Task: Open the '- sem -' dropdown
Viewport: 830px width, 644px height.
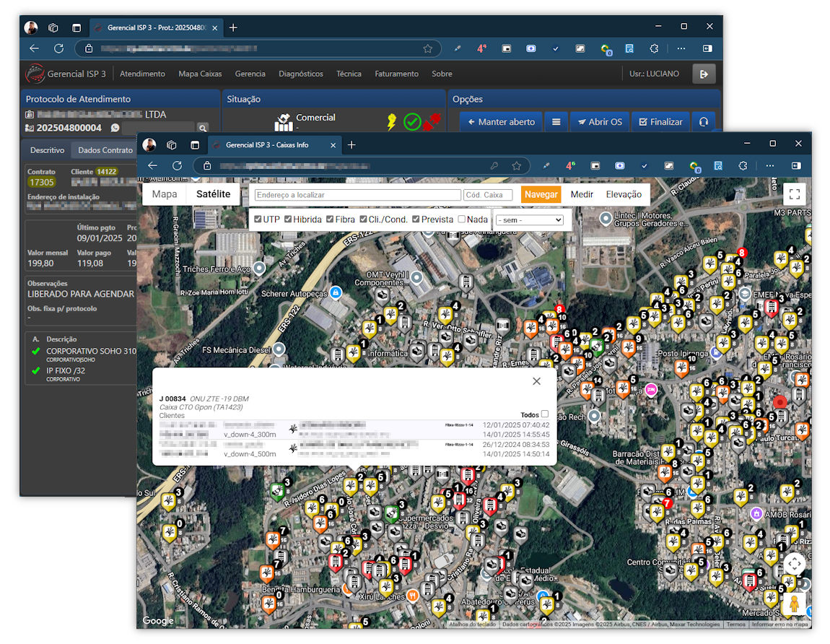Action: [x=529, y=219]
